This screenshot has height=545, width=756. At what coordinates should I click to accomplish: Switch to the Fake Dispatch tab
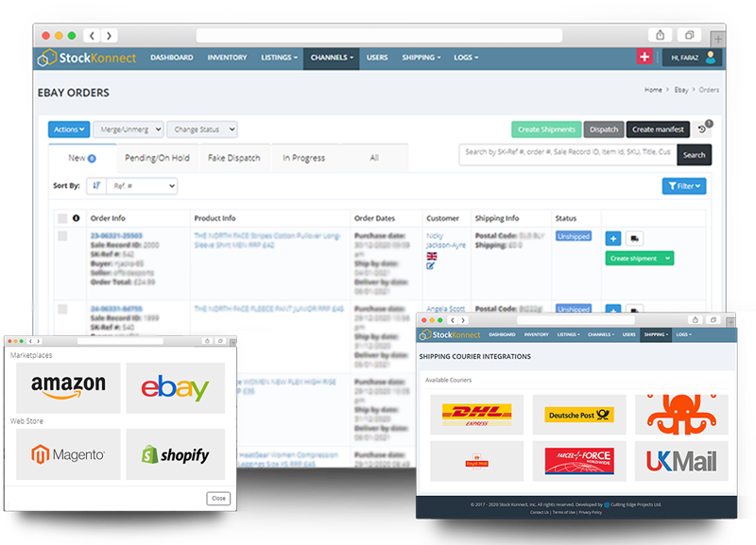click(233, 158)
